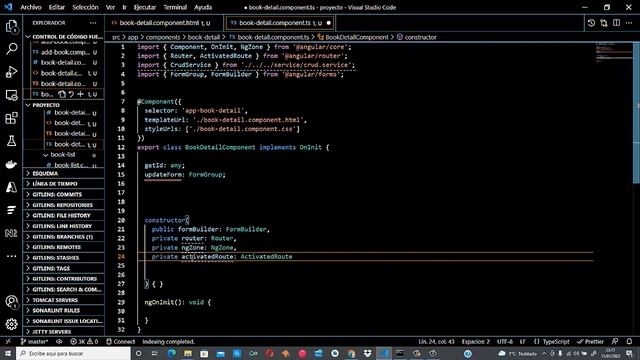Viewport: 640px width, 360px height.
Task: Open the Docker whale view
Action: [x=11, y=164]
